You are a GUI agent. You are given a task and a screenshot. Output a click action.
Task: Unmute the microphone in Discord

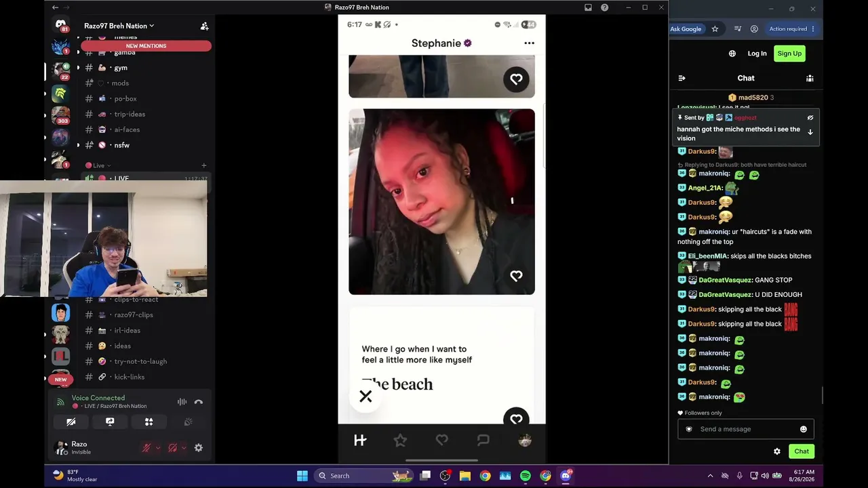(x=146, y=448)
